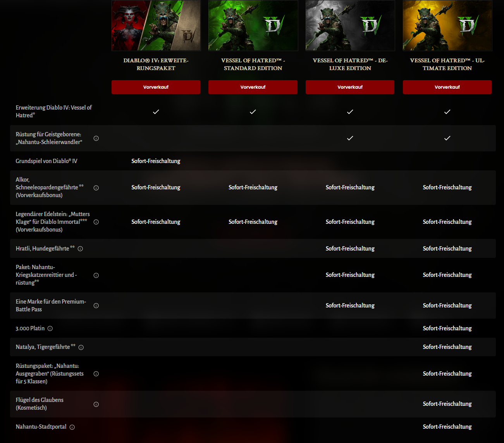This screenshot has height=443, width=504.
Task: Show details for Nahantu-Stadtportal
Action: coord(72,427)
